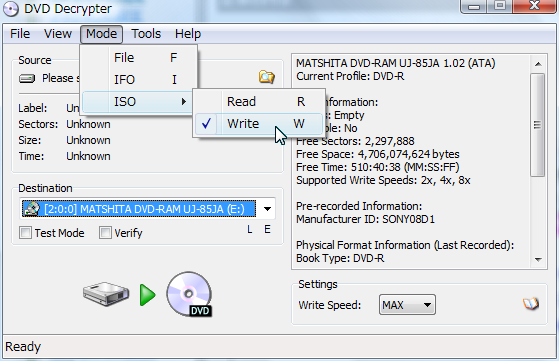
Task: Choose ISO Write mode
Action: pos(259,124)
